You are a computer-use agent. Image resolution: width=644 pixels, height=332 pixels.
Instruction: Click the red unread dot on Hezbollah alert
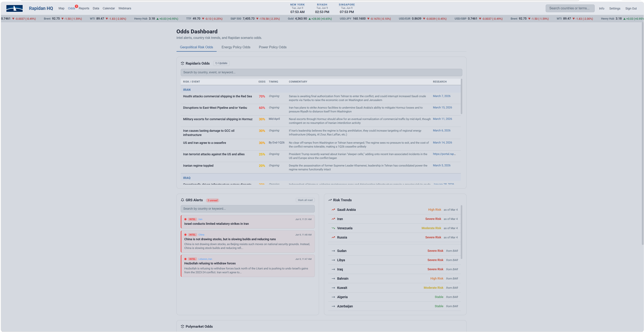pos(185,259)
